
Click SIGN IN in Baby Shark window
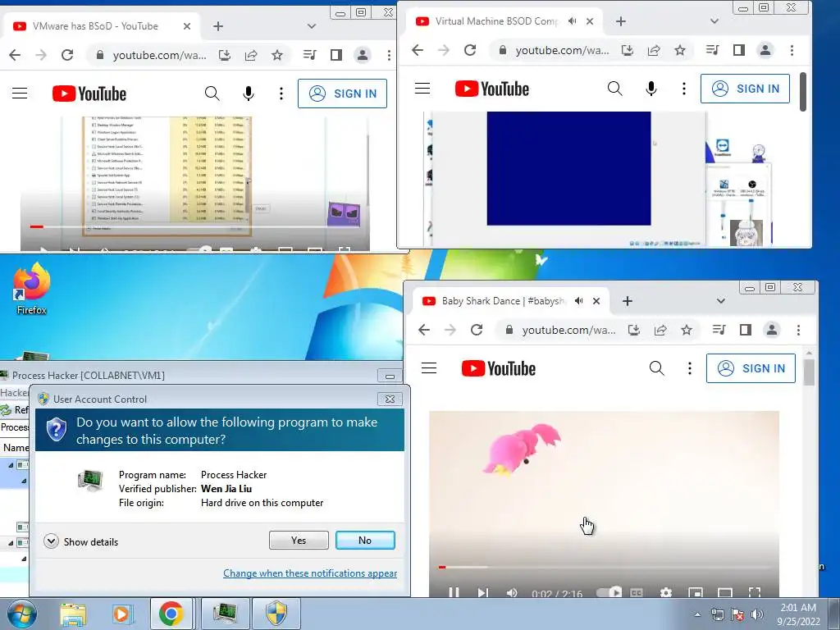click(x=751, y=368)
